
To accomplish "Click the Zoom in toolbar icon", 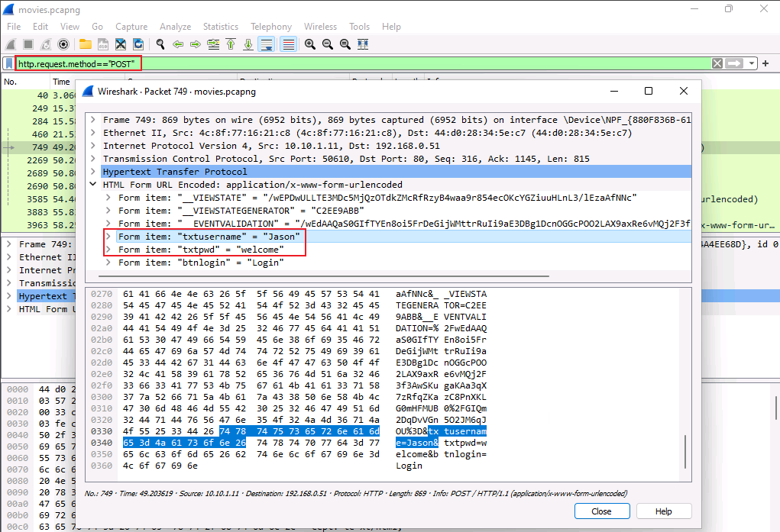I will click(x=310, y=44).
